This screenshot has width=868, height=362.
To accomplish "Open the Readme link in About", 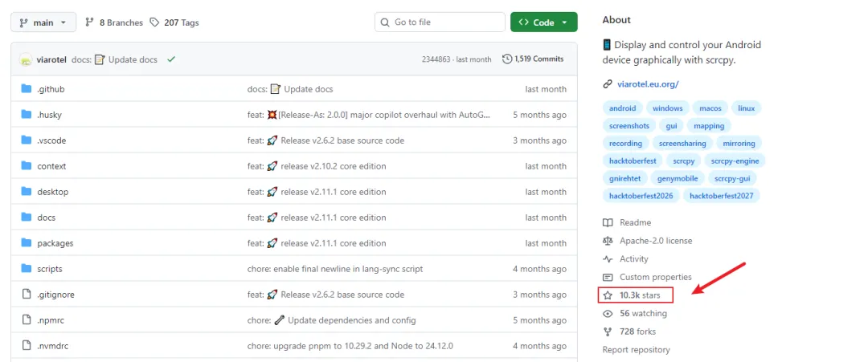I will point(635,222).
